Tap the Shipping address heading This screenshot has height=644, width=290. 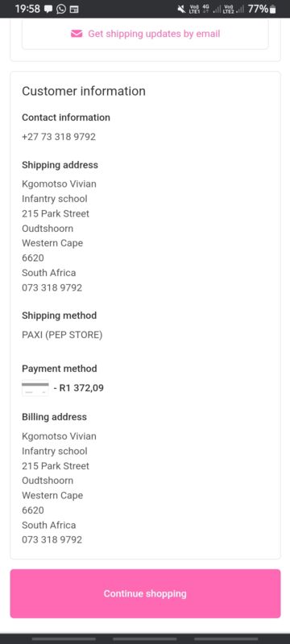pos(60,165)
